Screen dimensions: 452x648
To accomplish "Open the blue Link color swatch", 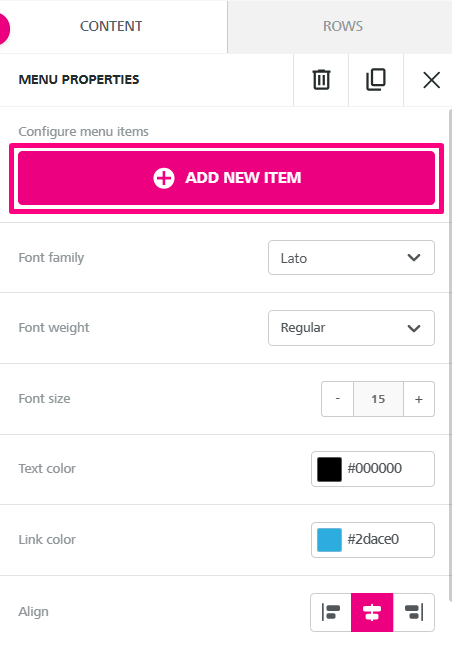I will click(x=329, y=539).
